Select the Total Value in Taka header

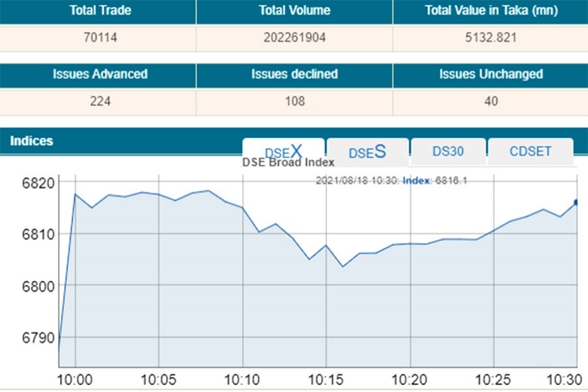(x=490, y=11)
